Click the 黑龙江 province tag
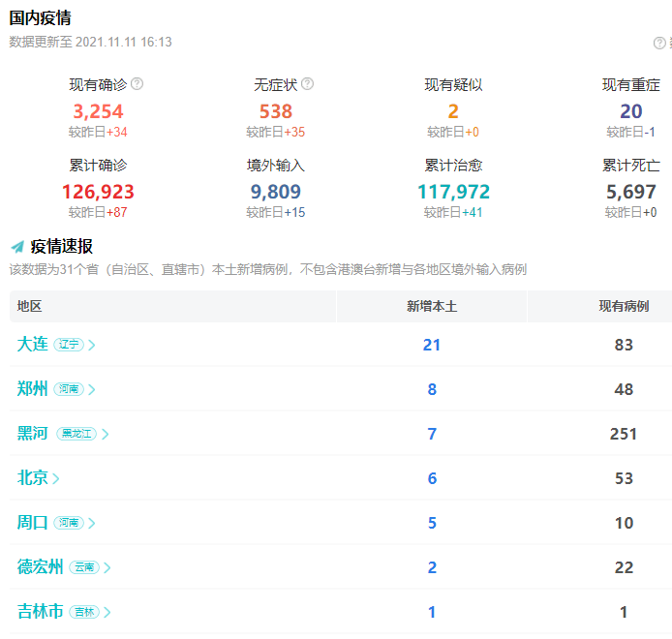 [76, 434]
